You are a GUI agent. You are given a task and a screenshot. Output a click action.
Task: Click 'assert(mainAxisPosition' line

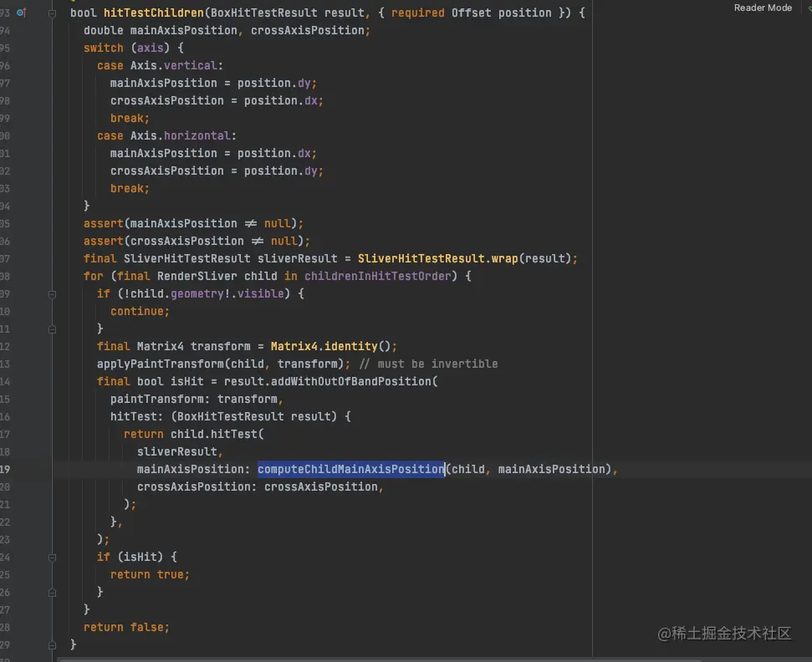[193, 224]
